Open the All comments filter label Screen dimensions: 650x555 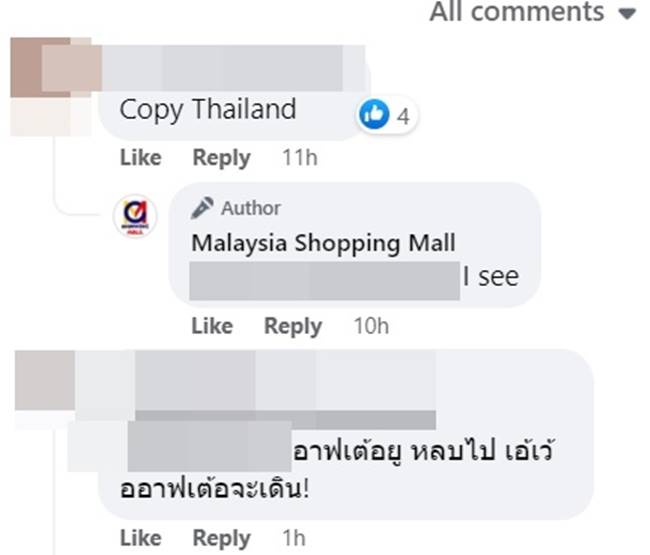coord(517,11)
